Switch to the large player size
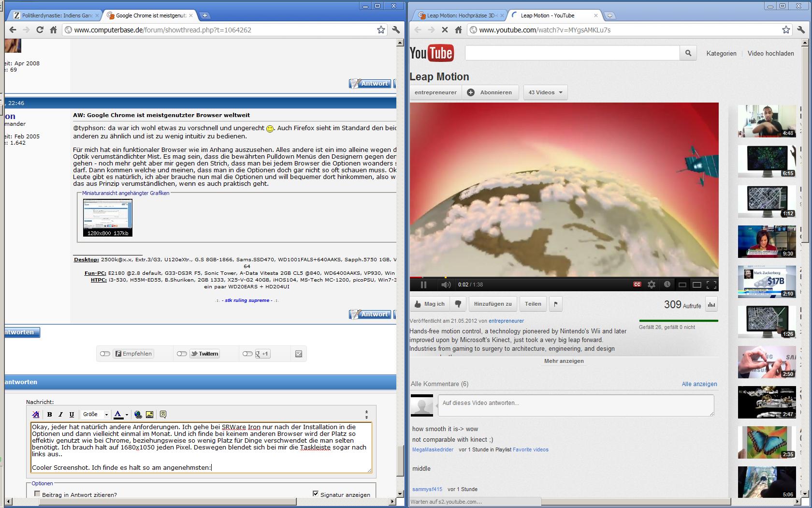The width and height of the screenshot is (812, 508). pyautogui.click(x=697, y=284)
